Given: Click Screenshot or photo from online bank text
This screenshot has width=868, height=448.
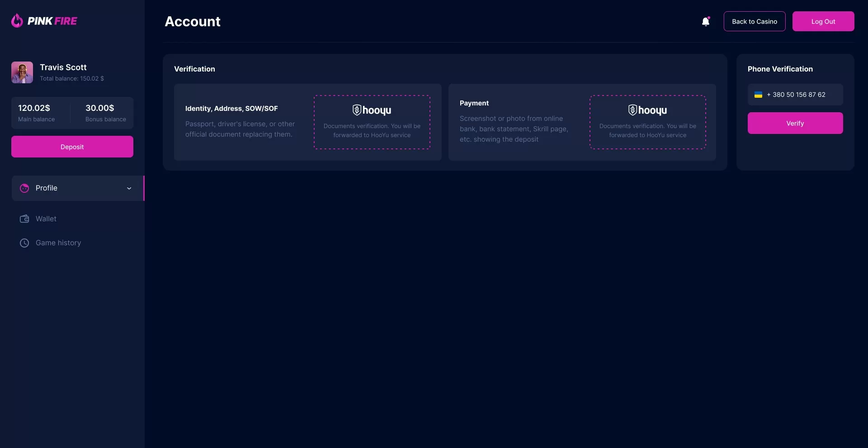Looking at the screenshot, I should pos(514,129).
